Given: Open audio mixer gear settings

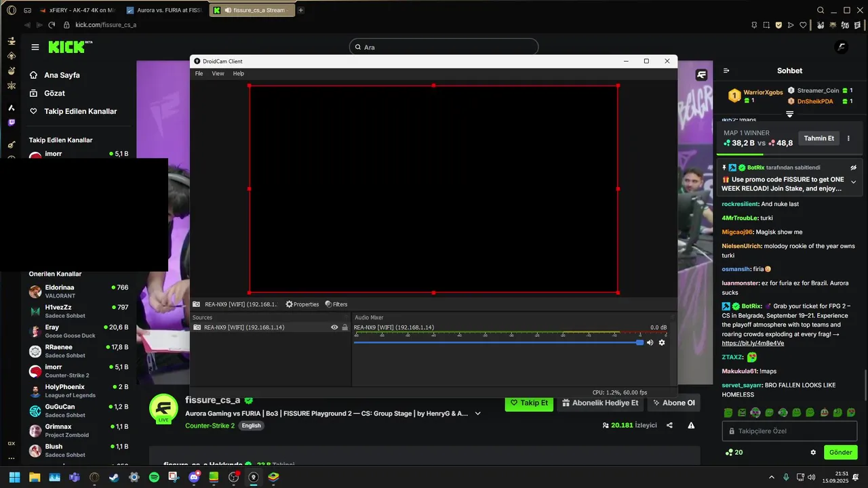Looking at the screenshot, I should coord(662,342).
